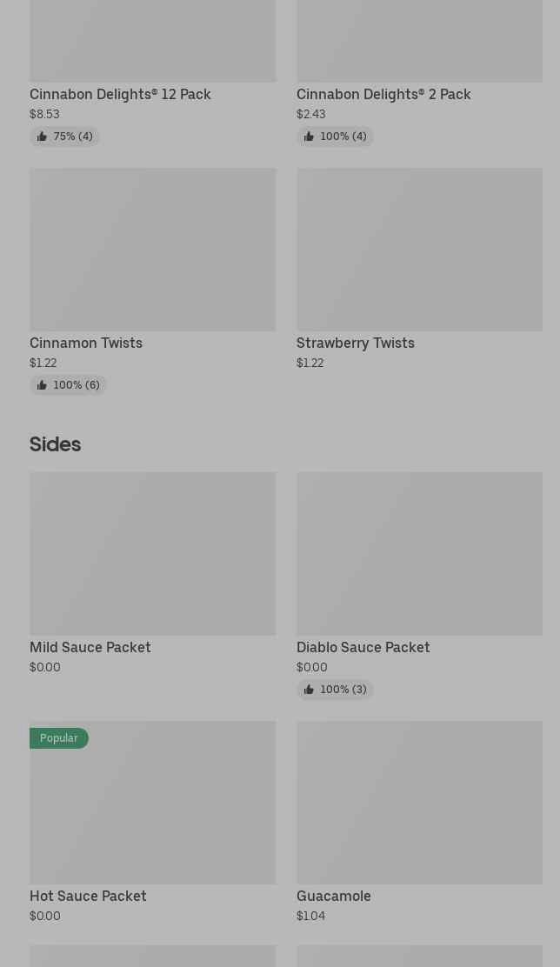Screen dimensions: 560x967
Task: Click the Cinnabon Delights 12 Pack title
Action: (120, 94)
